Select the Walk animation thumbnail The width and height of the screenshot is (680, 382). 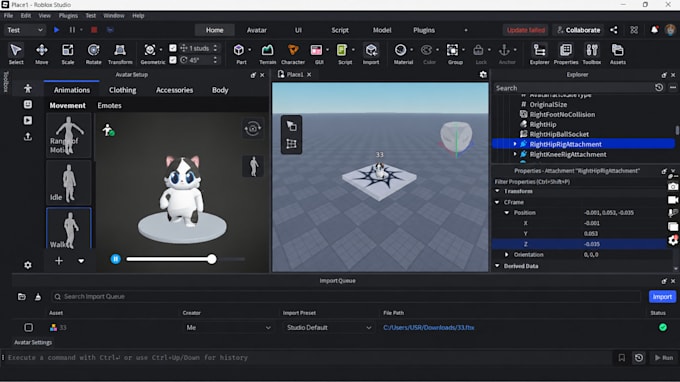pyautogui.click(x=69, y=228)
